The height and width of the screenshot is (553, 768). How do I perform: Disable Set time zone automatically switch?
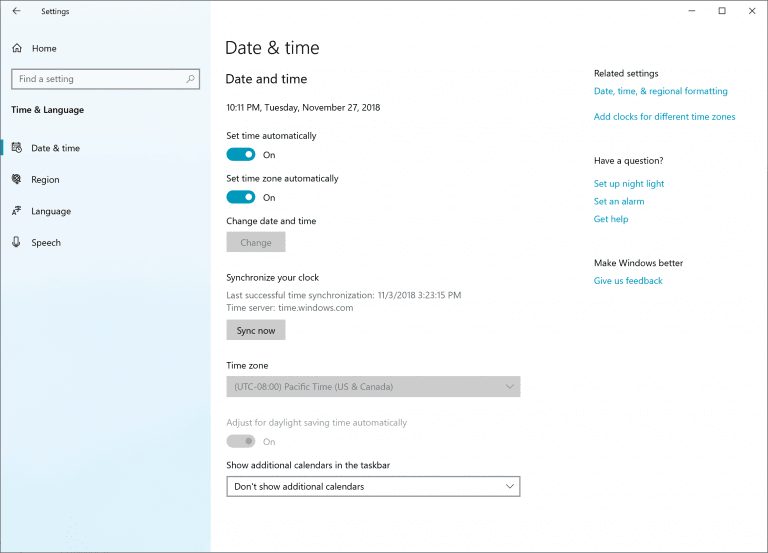pos(241,197)
